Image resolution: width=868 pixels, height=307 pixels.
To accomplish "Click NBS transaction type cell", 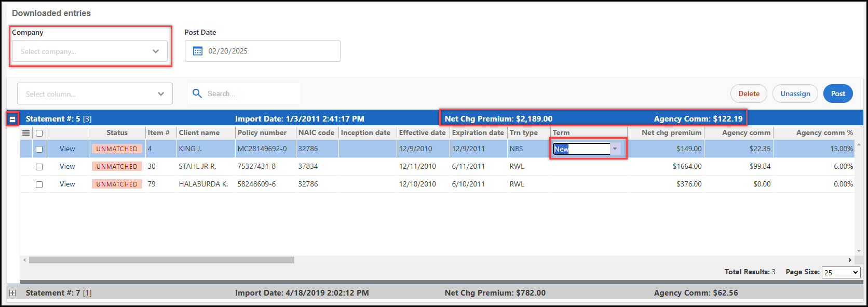I will tap(516, 149).
